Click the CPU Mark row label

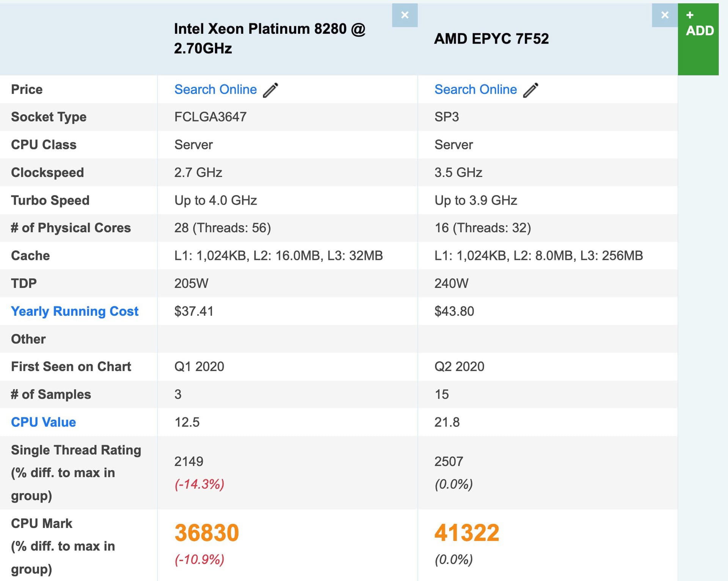[x=63, y=546]
